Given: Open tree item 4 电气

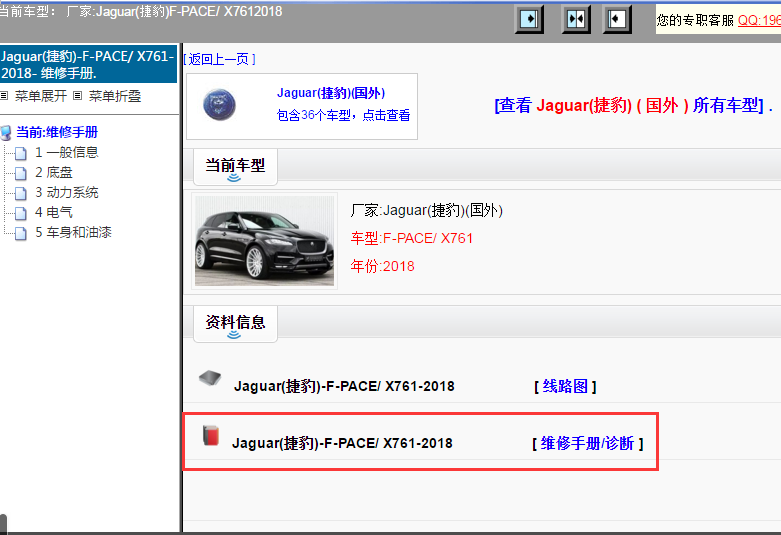Looking at the screenshot, I should 54,212.
